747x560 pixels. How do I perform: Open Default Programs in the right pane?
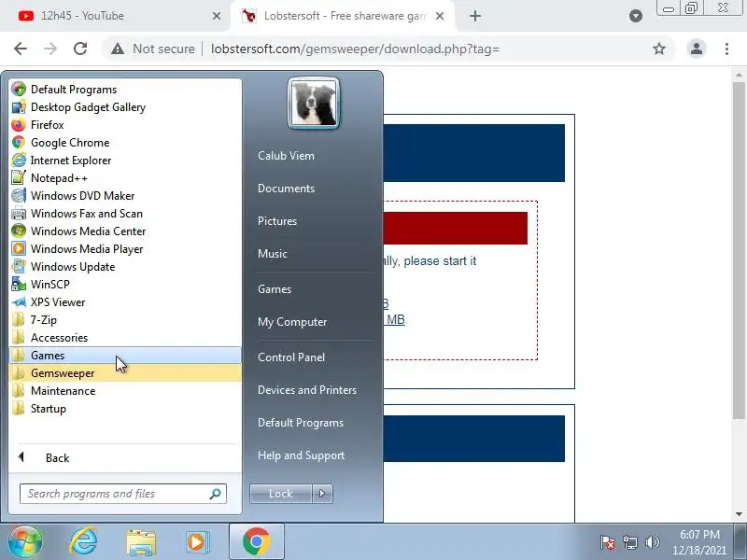(x=301, y=423)
